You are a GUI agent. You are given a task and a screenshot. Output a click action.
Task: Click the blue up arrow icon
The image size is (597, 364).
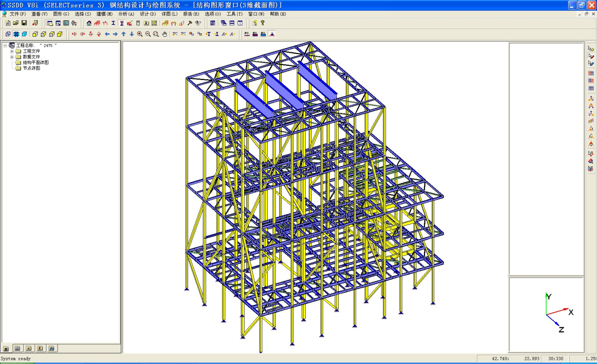pos(123,34)
